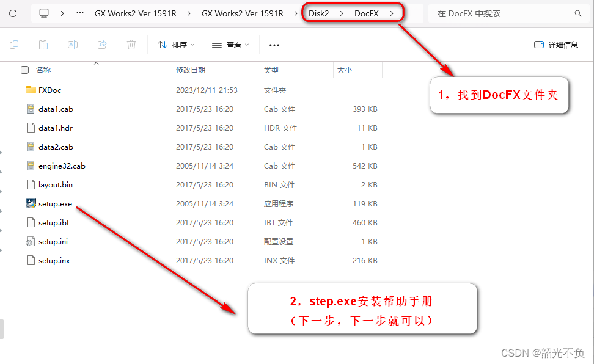594x364 pixels.
Task: Click the layout.bin file icon
Action: [x=31, y=185]
